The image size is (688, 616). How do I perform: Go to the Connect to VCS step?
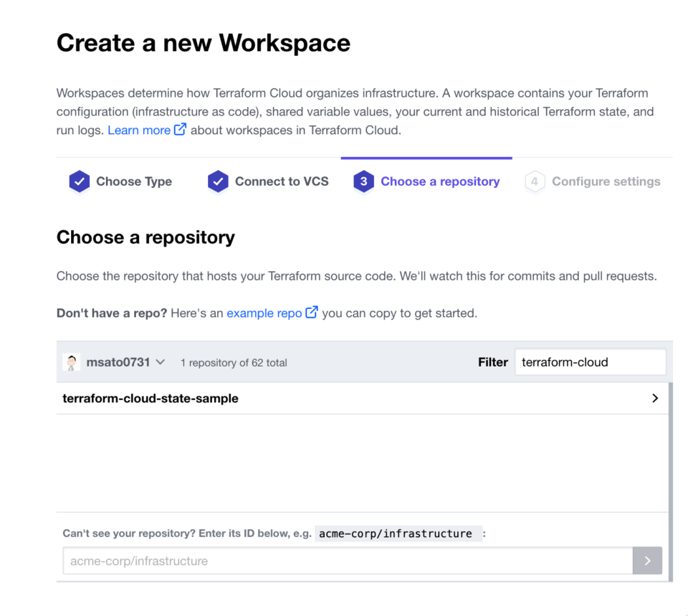(x=268, y=181)
